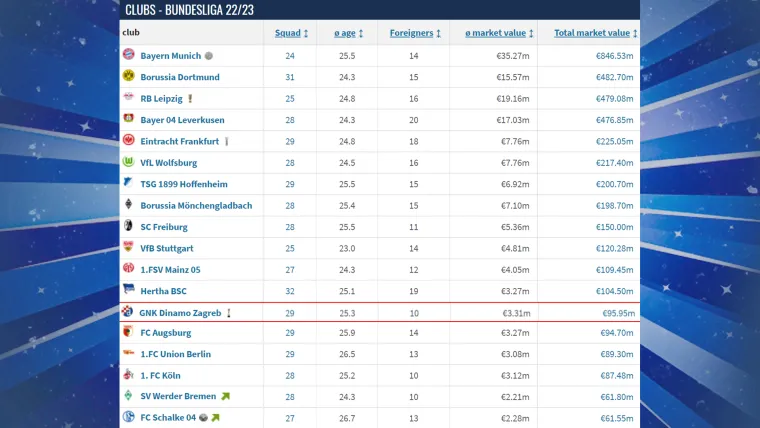Open Borussia Mönchengladbach club link

click(196, 205)
